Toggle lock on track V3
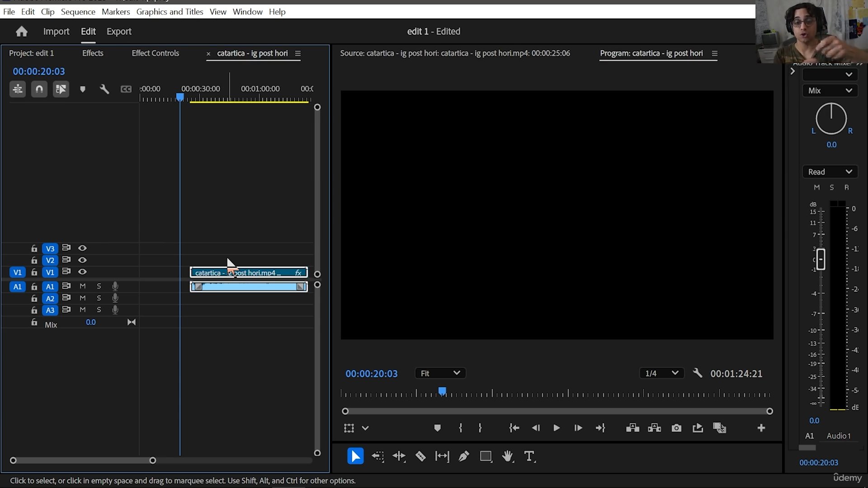This screenshot has height=488, width=868. (x=34, y=249)
